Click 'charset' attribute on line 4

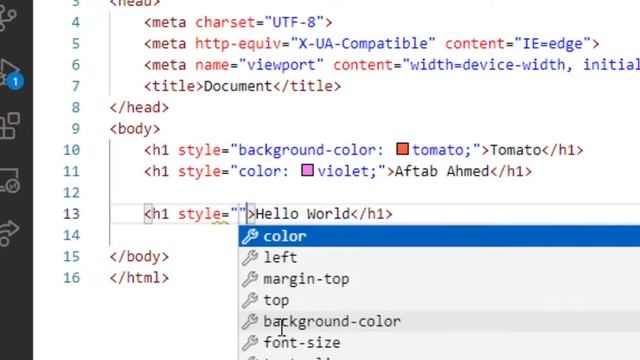point(225,22)
